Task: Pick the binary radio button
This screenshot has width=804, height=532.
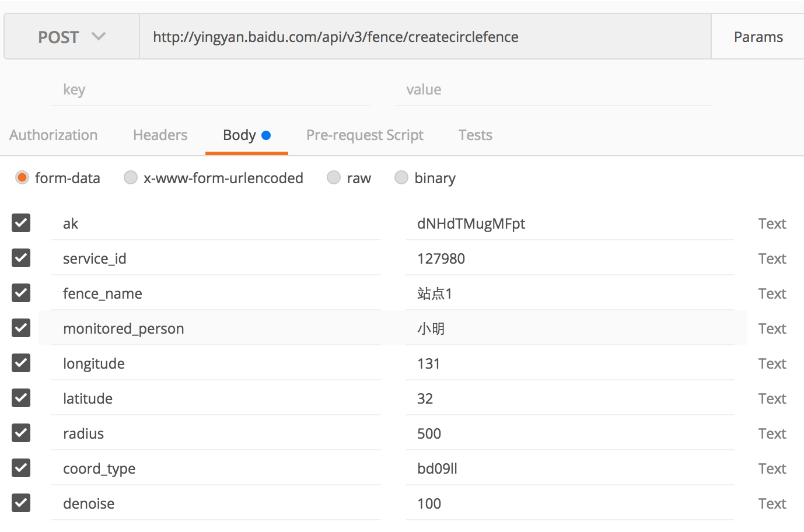Action: coord(401,177)
